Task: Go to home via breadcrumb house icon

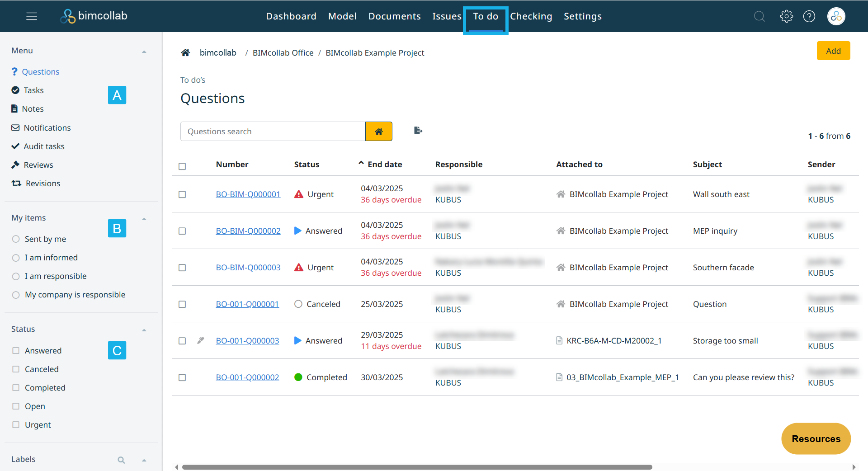Action: [185, 52]
